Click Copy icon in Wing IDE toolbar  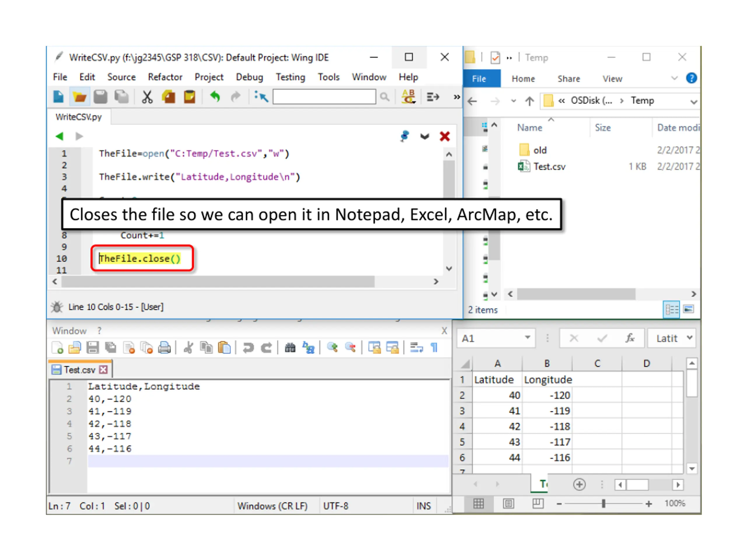[169, 97]
